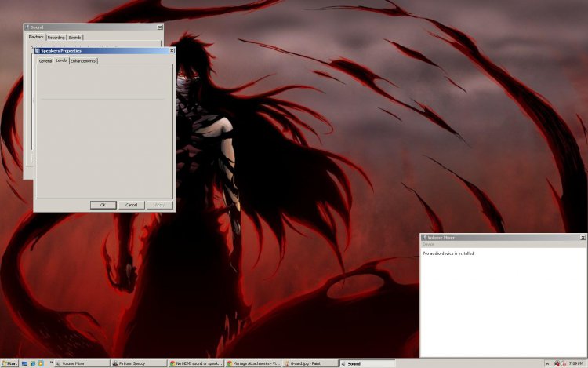Screen dimensions: 588x368
Task: Click the taskbar clock showing 7:09 PM
Action: (x=576, y=363)
